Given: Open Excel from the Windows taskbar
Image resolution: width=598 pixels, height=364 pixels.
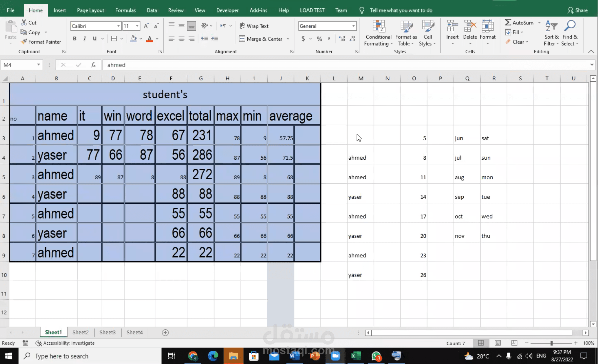Looking at the screenshot, I should point(356,356).
